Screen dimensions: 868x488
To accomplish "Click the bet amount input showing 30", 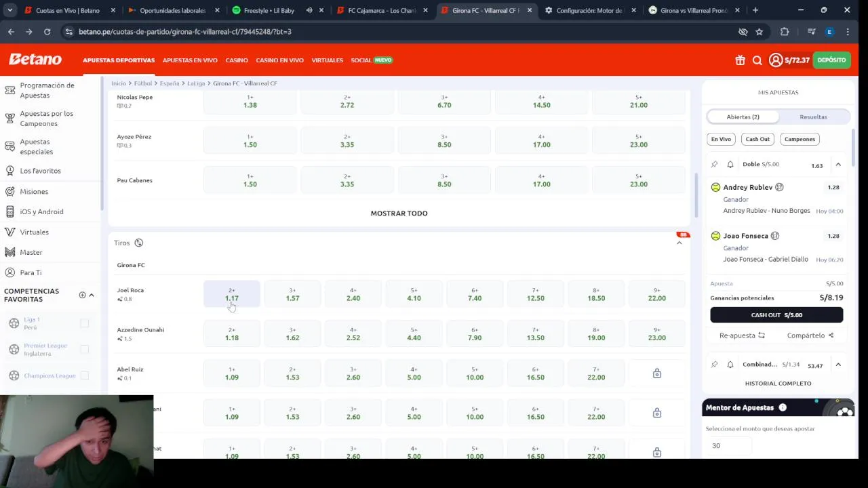I will pyautogui.click(x=729, y=445).
